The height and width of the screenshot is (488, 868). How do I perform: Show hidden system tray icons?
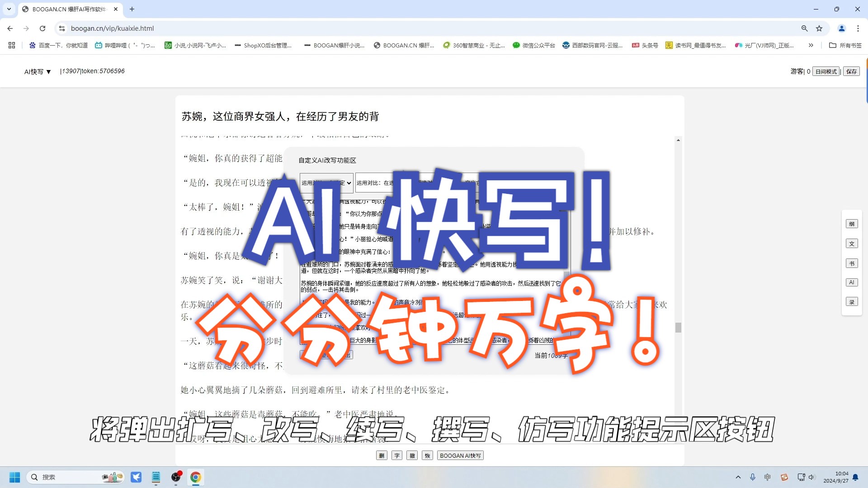738,477
